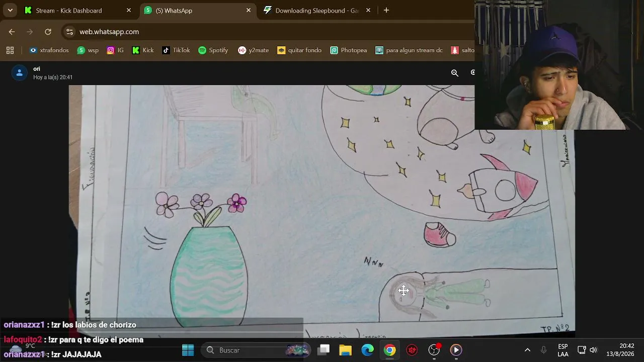
Task: Focus the address bar showing web.whatsapp.com
Action: coord(267,32)
